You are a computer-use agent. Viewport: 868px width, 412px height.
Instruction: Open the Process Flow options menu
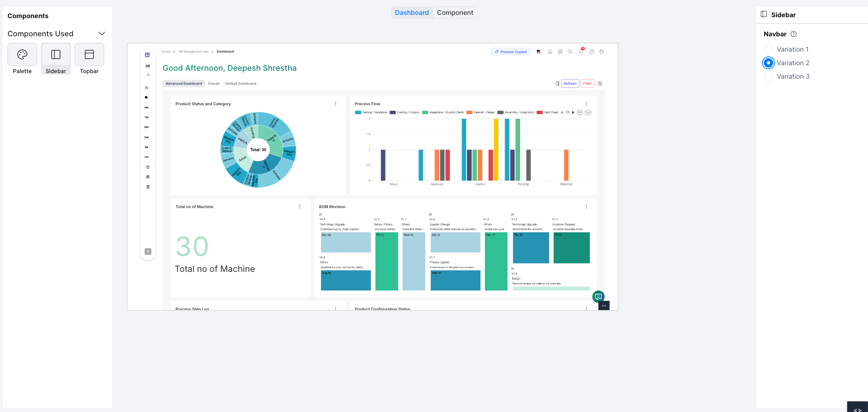[586, 104]
